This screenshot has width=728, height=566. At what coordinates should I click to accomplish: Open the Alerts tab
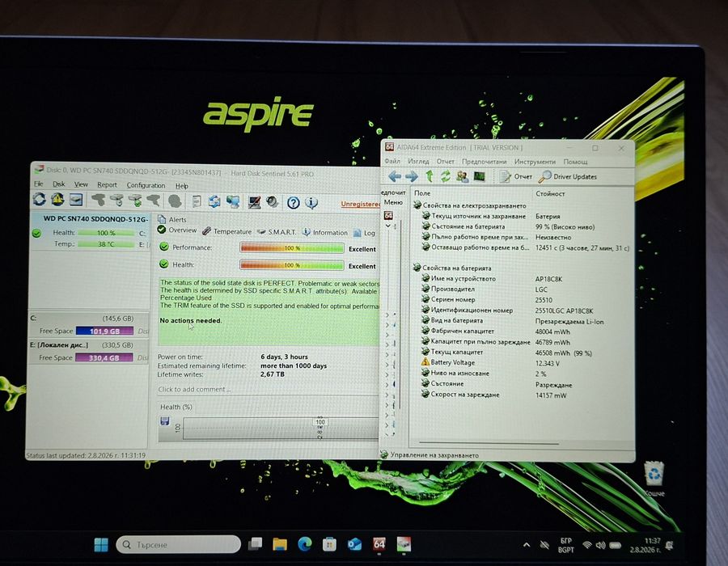[172, 219]
